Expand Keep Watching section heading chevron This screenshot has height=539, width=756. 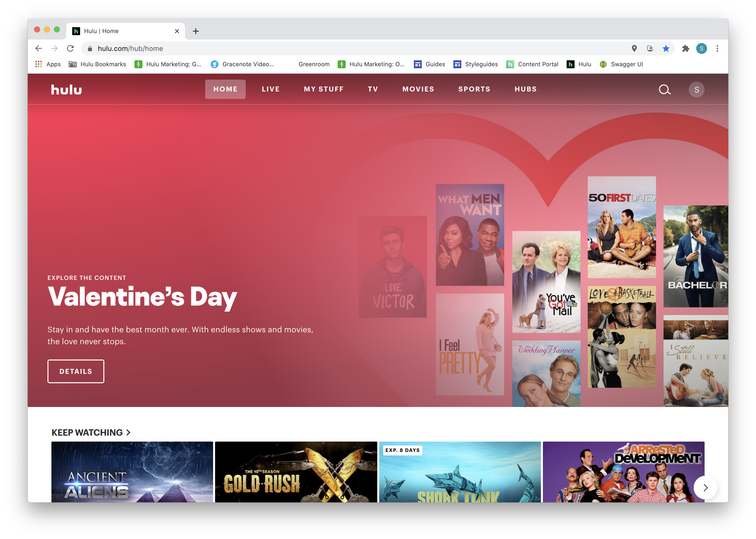129,432
